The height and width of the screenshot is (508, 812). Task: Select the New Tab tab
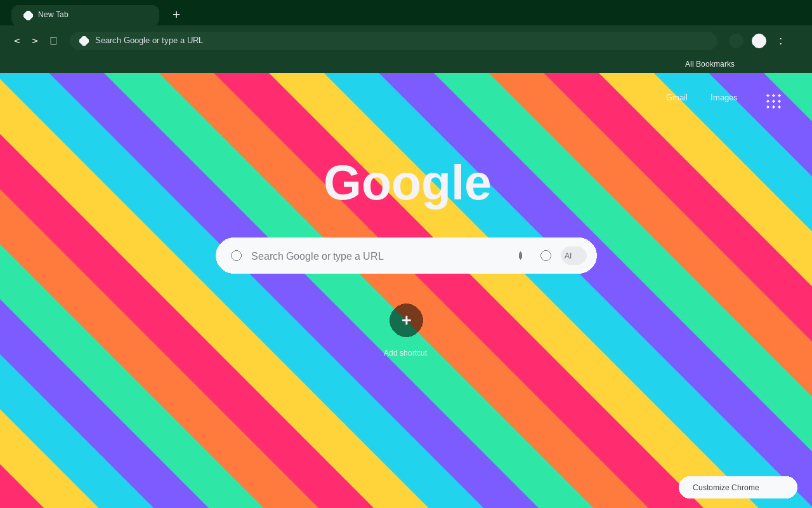(85, 15)
